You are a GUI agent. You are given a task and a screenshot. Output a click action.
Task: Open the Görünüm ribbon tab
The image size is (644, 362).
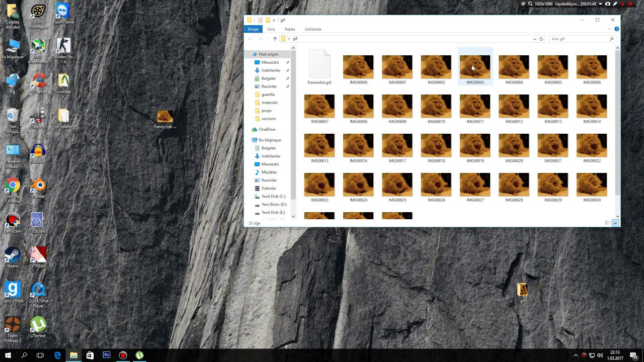[313, 29]
